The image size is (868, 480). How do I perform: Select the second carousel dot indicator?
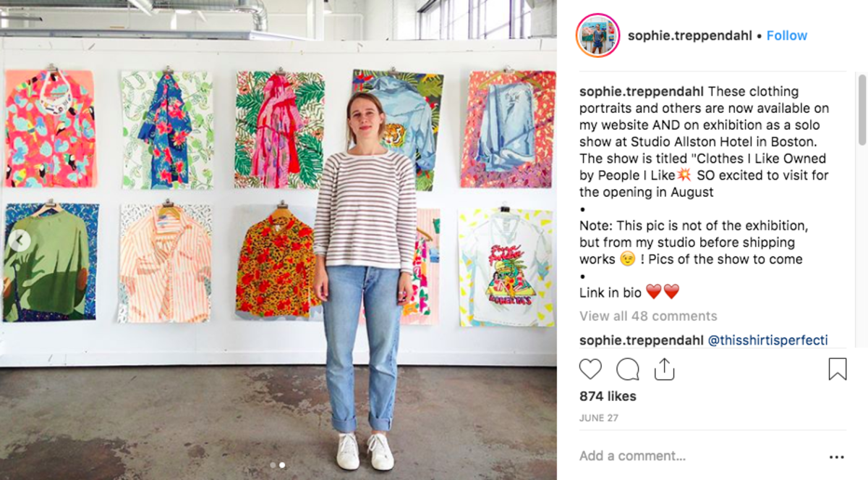[281, 465]
